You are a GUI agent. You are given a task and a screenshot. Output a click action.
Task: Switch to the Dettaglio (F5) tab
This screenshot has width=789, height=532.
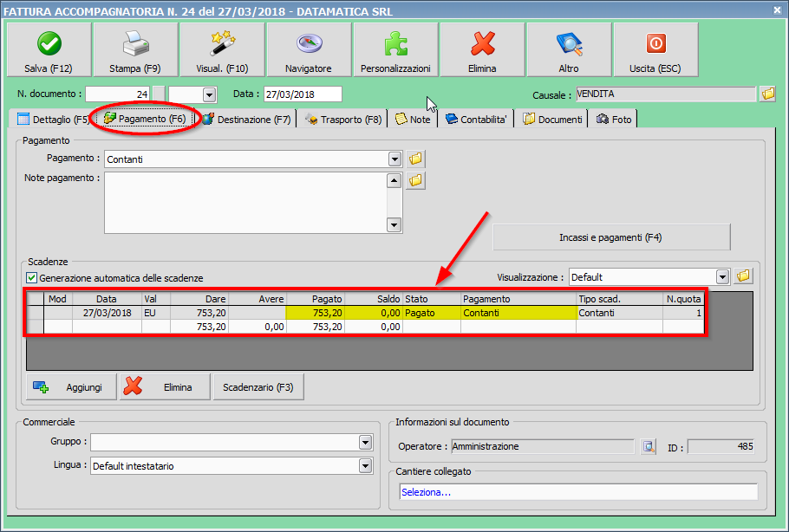[52, 120]
